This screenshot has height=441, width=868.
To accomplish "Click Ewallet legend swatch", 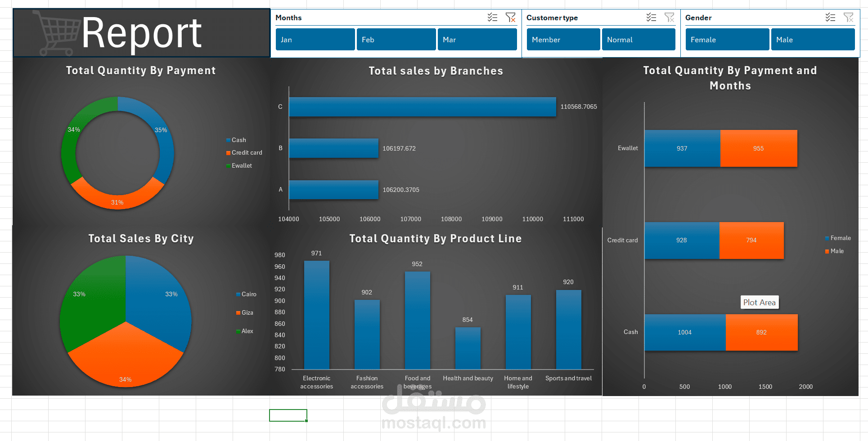I will click(228, 166).
